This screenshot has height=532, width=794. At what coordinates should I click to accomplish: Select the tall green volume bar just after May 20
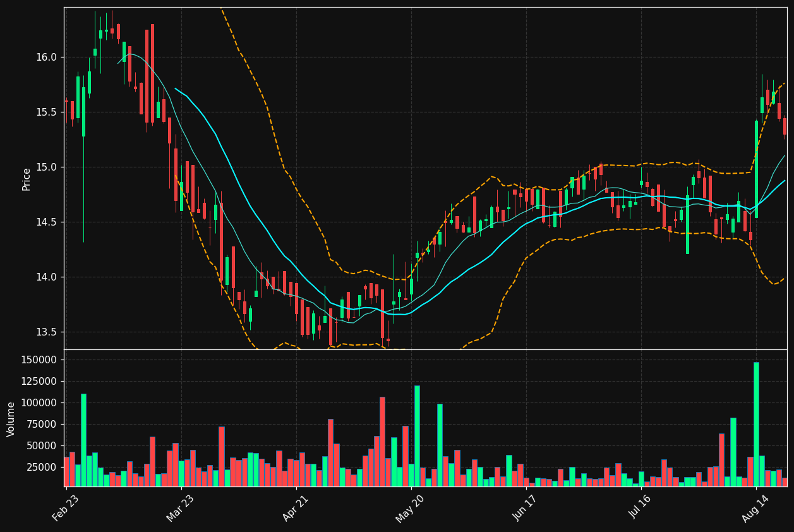417,436
